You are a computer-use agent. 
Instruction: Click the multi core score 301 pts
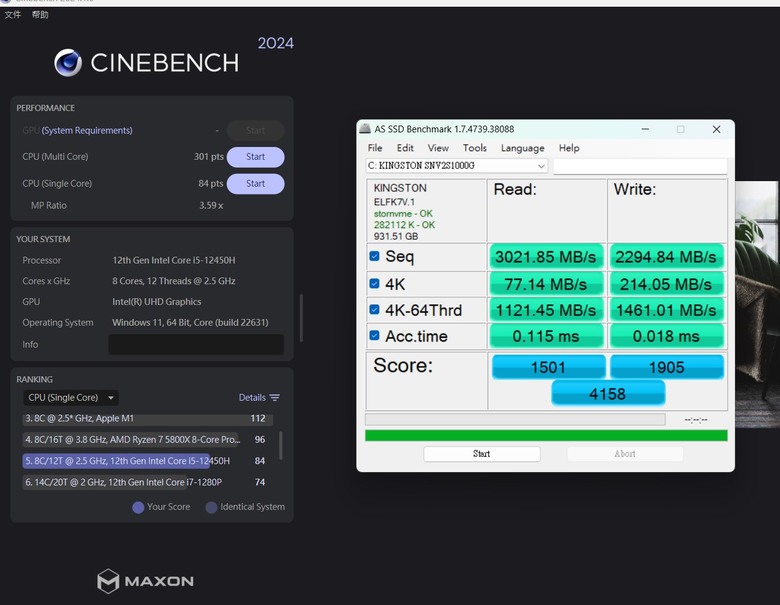pos(208,156)
